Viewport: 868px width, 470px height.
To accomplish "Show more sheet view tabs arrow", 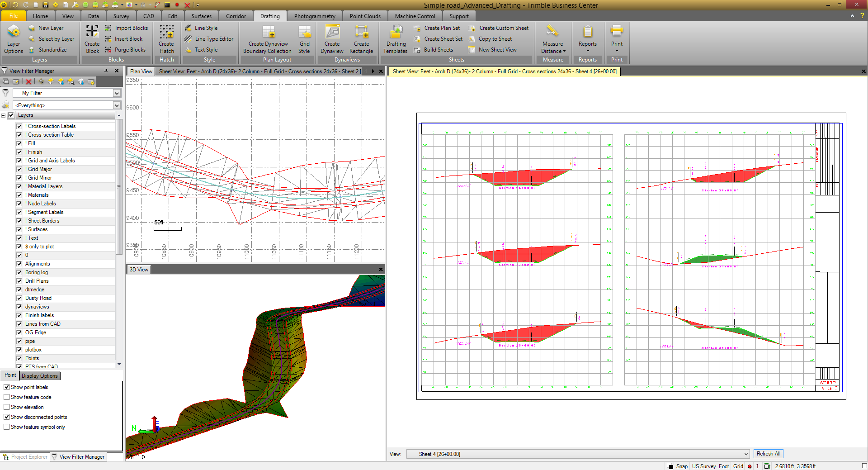I will click(x=373, y=71).
